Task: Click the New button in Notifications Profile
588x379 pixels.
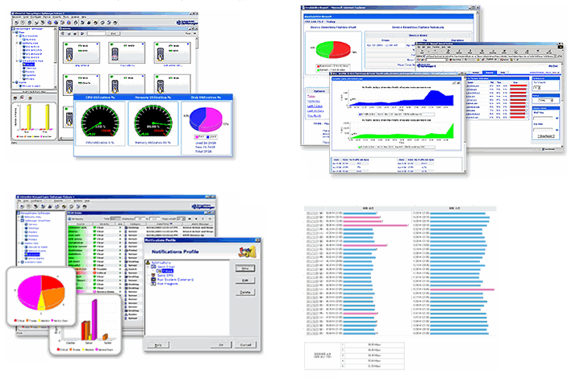Action: point(244,267)
